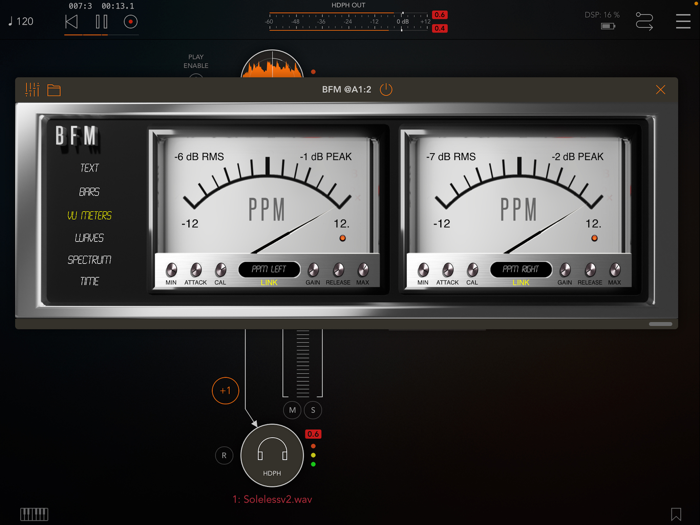Grab the BFM window resize handle
This screenshot has height=525, width=700.
click(x=660, y=324)
